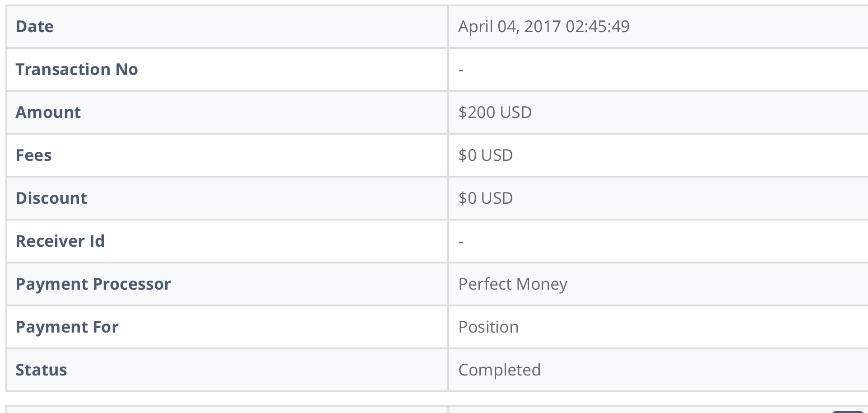Select the Perfect Money value
The image size is (868, 413).
point(513,284)
